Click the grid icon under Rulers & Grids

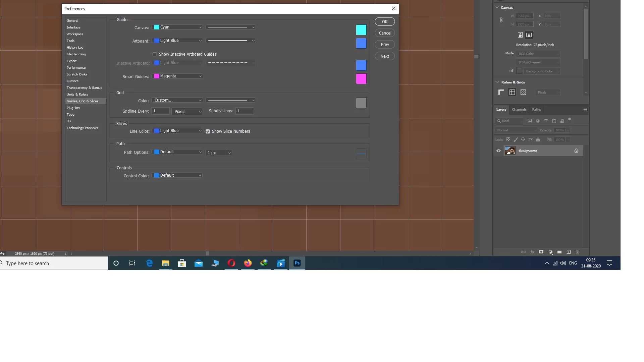pos(512,93)
